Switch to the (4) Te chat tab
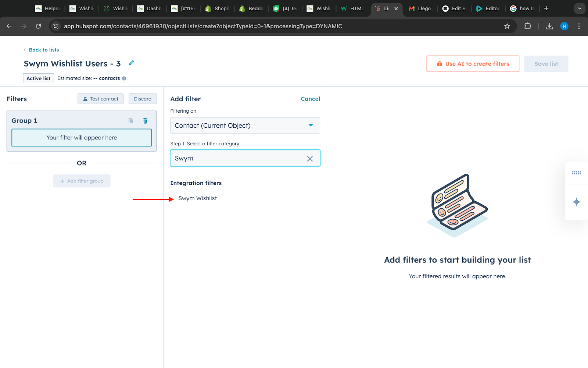The image size is (588, 368). [285, 8]
